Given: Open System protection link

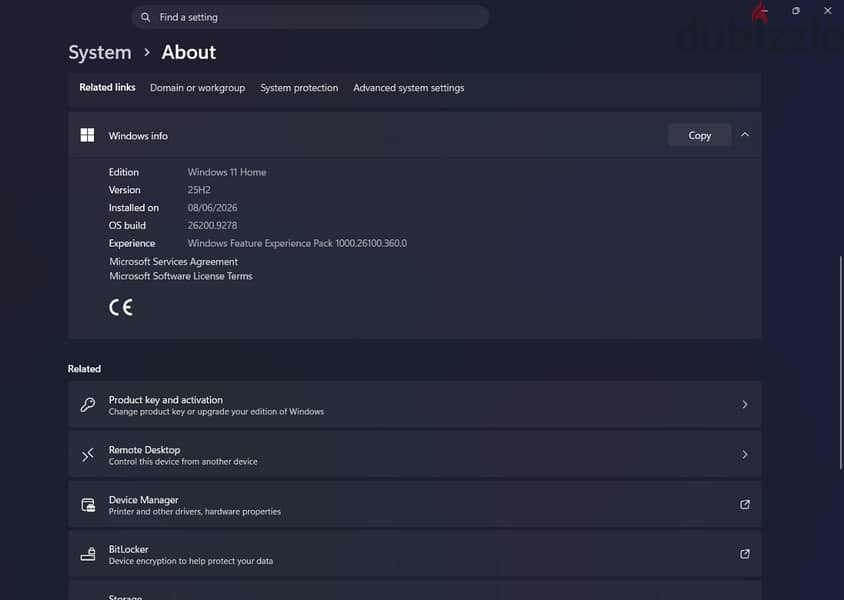Looking at the screenshot, I should coord(299,88).
